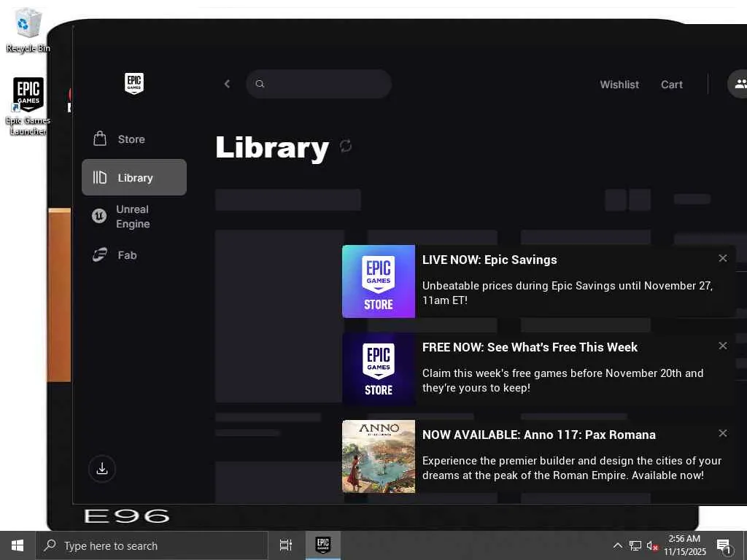Click Epic Games Launcher taskbar button
The width and height of the screenshot is (747, 560).
(x=323, y=545)
